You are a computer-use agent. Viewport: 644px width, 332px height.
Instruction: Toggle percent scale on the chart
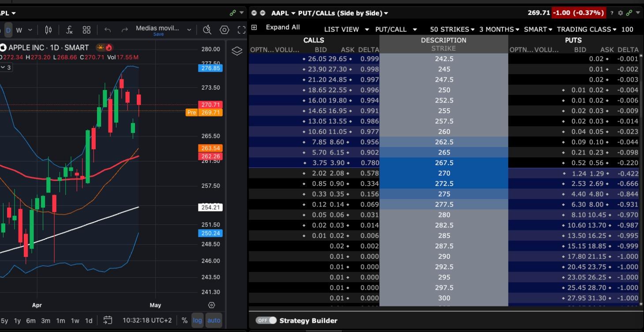tap(184, 321)
